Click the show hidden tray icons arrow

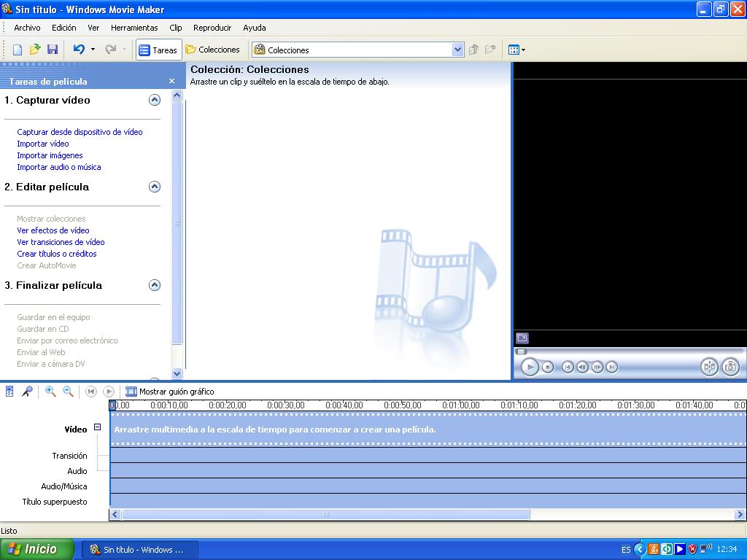point(640,550)
